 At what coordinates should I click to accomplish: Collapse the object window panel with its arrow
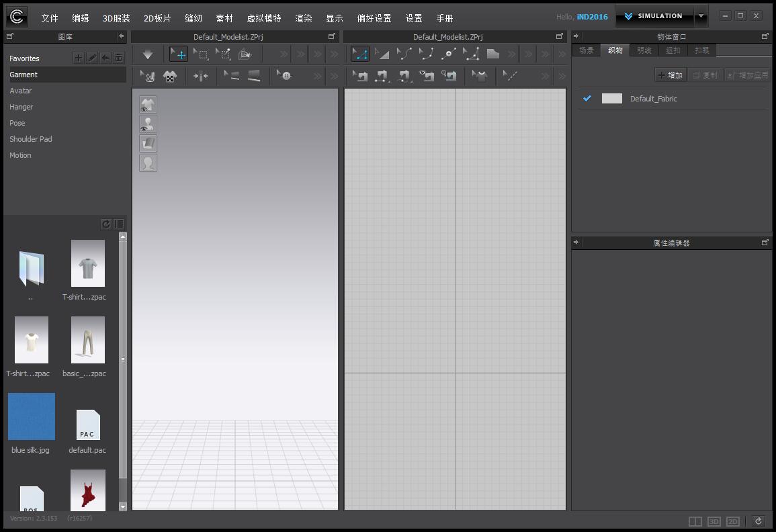(576, 36)
